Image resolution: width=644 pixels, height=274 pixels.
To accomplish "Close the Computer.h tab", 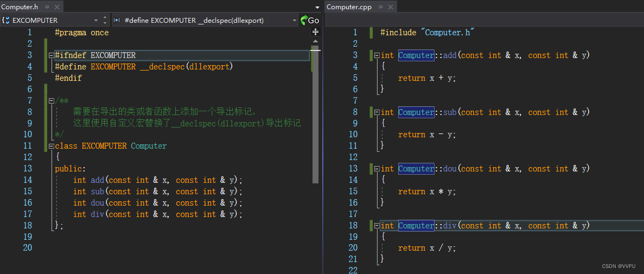I will point(56,7).
